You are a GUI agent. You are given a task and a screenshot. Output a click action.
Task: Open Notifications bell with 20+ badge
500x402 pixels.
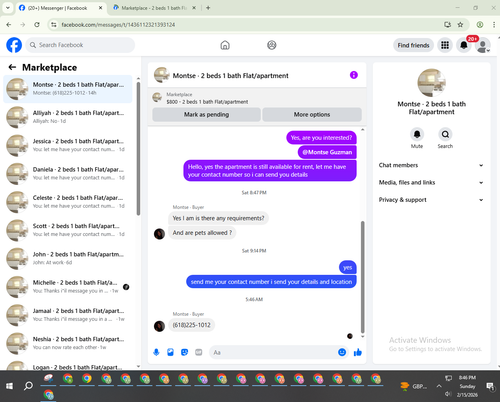(464, 45)
